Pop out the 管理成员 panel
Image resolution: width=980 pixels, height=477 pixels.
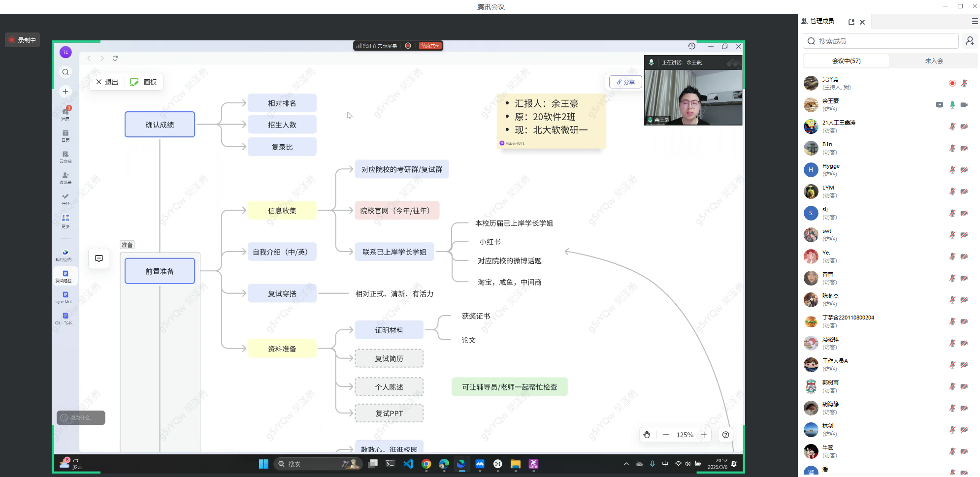851,22
